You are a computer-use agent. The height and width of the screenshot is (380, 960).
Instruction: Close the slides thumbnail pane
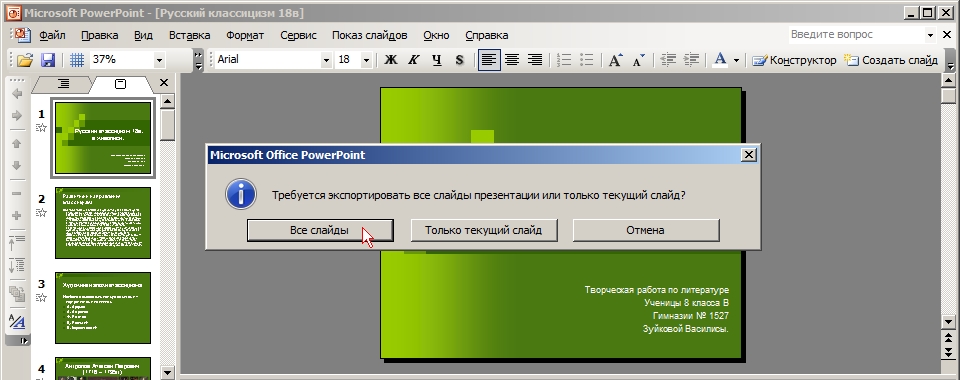coord(163,83)
